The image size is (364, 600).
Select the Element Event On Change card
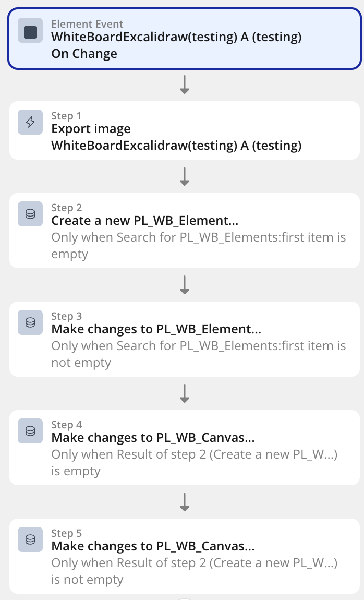[185, 39]
